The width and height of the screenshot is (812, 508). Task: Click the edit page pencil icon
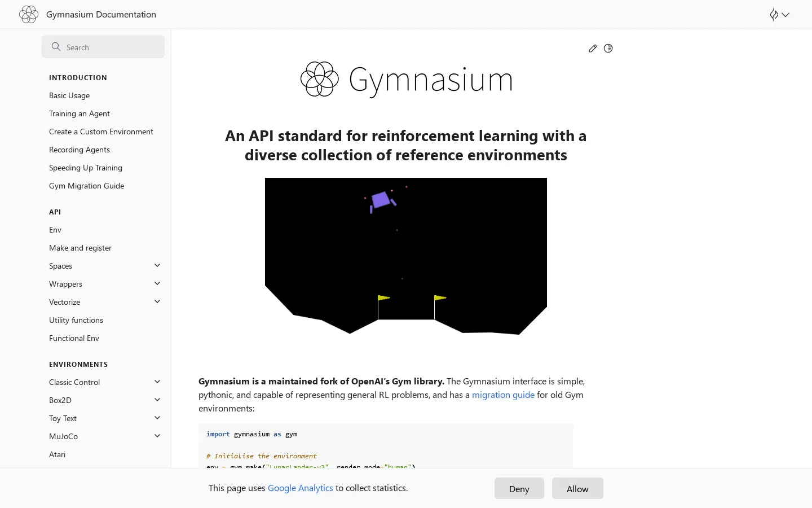point(593,49)
